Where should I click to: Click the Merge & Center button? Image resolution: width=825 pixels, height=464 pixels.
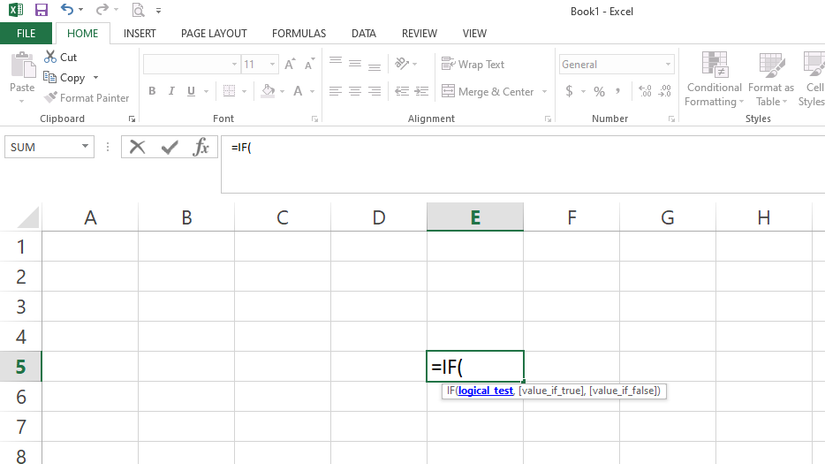pos(488,91)
